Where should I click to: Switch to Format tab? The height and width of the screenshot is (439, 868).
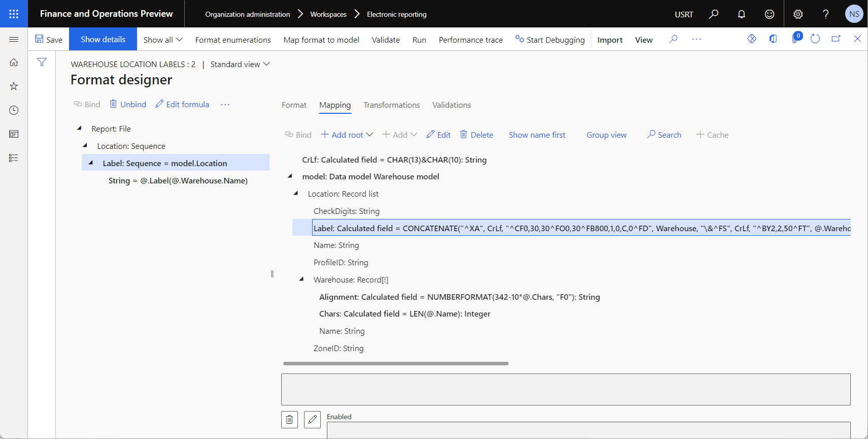(x=294, y=105)
